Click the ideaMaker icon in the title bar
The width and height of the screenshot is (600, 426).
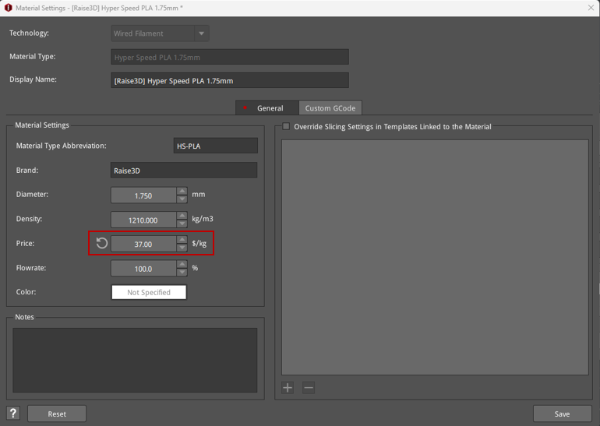(7, 9)
